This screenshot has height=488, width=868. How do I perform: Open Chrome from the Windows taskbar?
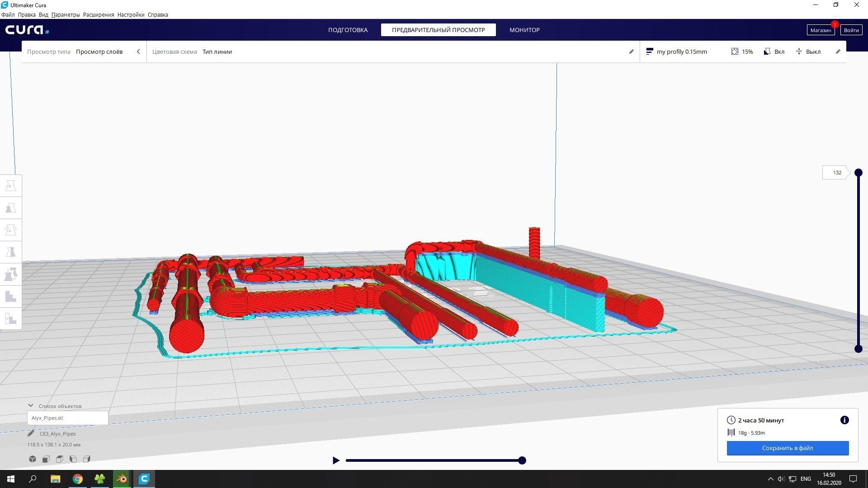(78, 479)
